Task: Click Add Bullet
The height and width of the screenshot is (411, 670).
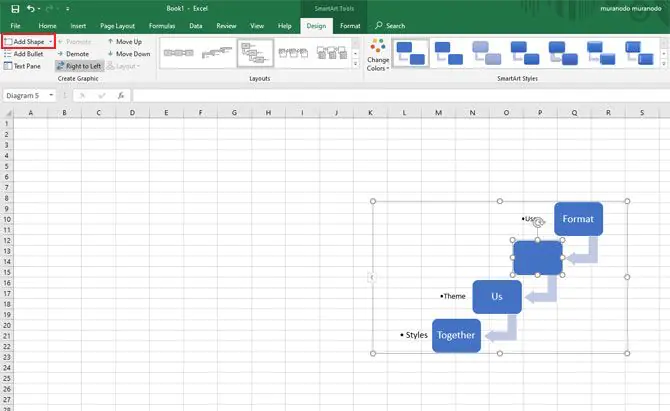Action: coord(24,54)
